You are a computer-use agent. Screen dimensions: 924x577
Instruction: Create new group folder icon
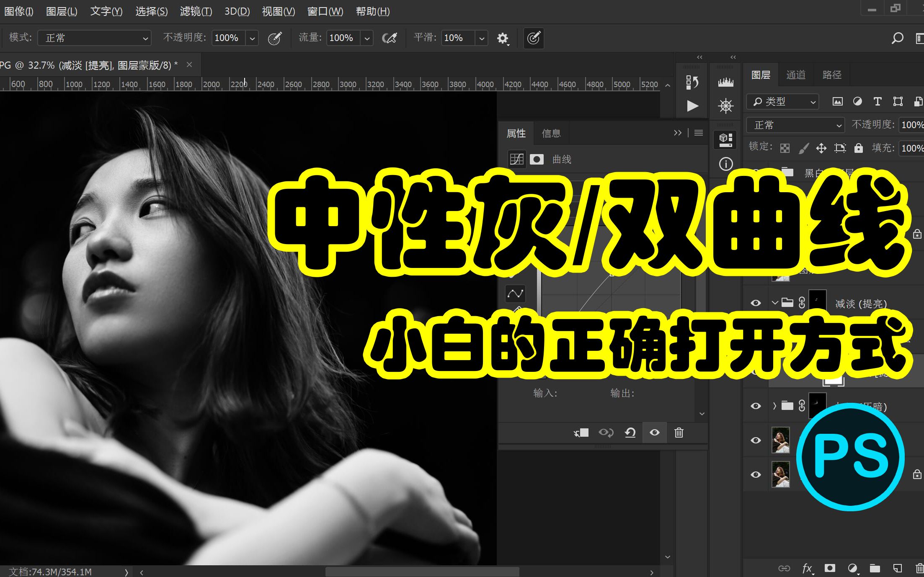coord(875,568)
